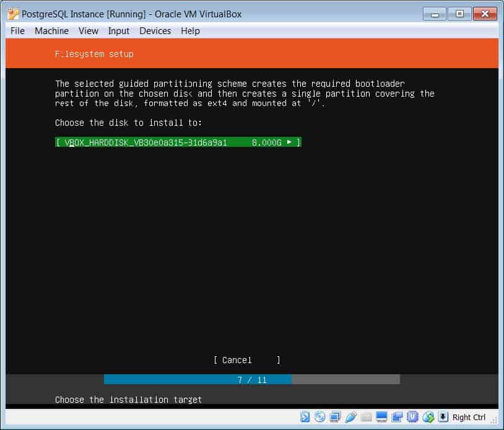Image resolution: width=504 pixels, height=430 pixels.
Task: Open the File menu
Action: click(17, 31)
